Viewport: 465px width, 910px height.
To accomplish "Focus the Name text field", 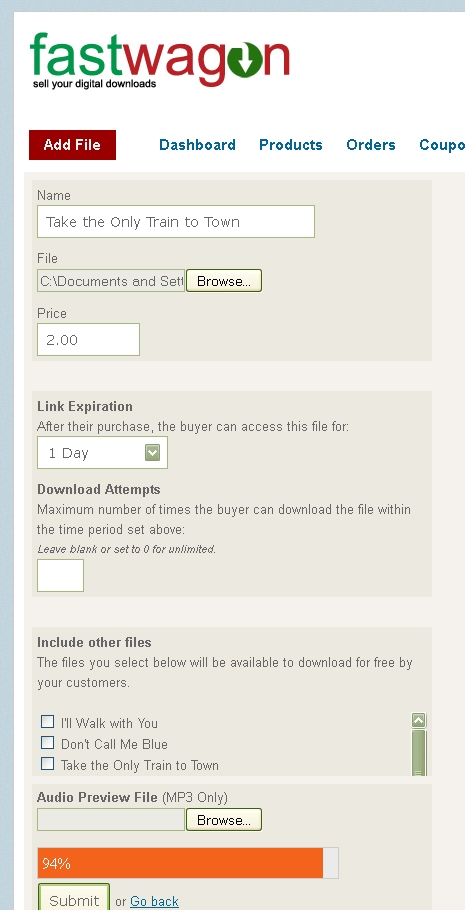I will pos(176,222).
